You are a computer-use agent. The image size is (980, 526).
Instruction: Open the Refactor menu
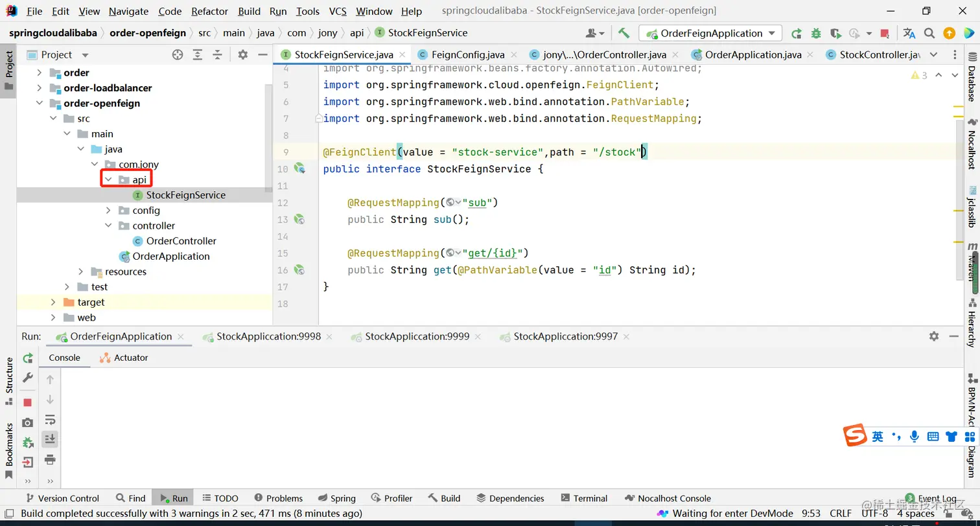pos(209,11)
